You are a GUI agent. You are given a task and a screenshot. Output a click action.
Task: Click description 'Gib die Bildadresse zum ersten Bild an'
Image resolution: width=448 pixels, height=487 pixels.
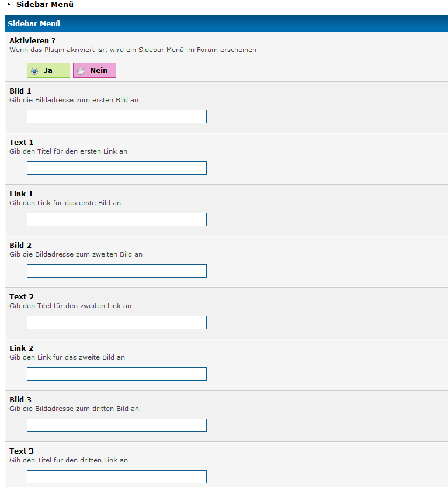pyautogui.click(x=74, y=100)
